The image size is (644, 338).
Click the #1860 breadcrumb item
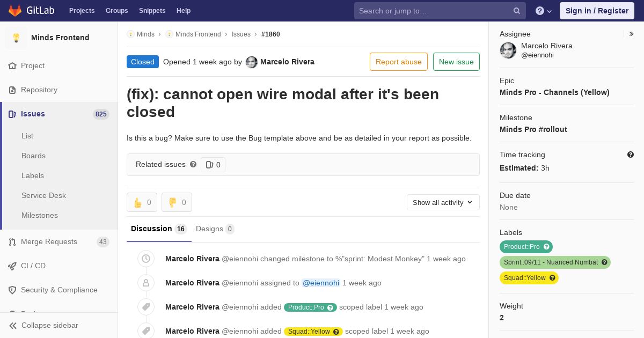[x=270, y=34]
